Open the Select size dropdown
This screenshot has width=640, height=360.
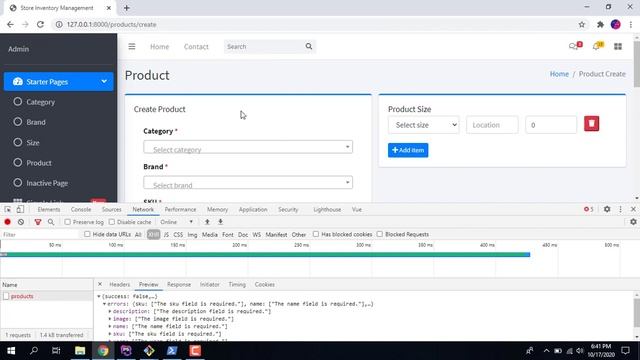pyautogui.click(x=424, y=125)
